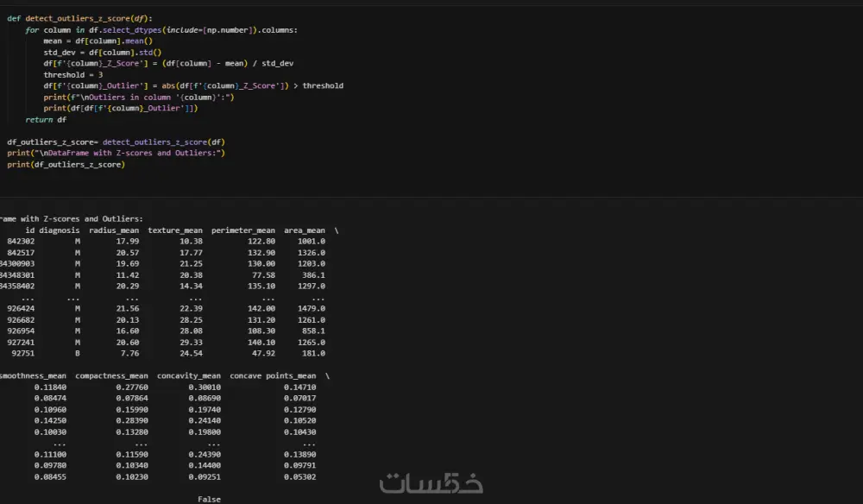The height and width of the screenshot is (504, 863).
Task: Click the print 'Outliers in column' code line
Action: (x=139, y=98)
